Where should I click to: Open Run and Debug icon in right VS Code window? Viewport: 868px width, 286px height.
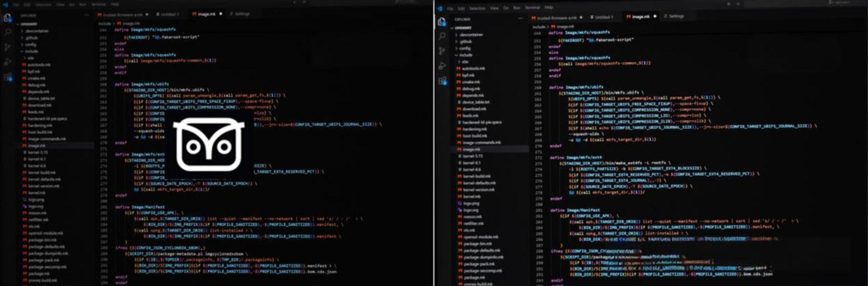coord(442,66)
